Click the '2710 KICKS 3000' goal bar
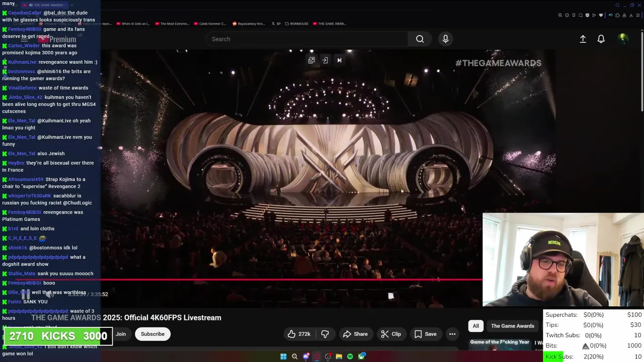This screenshot has height=362, width=644. click(58, 336)
